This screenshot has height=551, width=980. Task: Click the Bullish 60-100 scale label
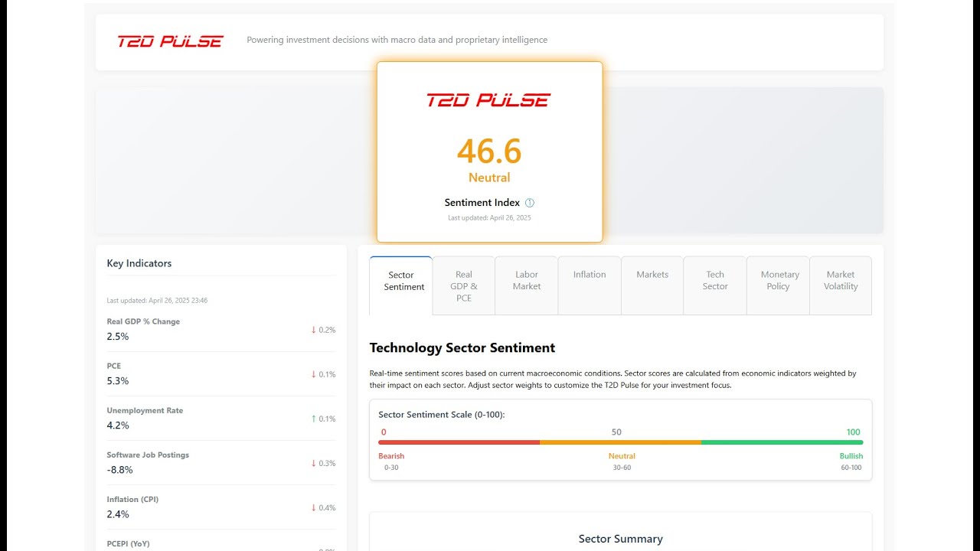click(851, 461)
